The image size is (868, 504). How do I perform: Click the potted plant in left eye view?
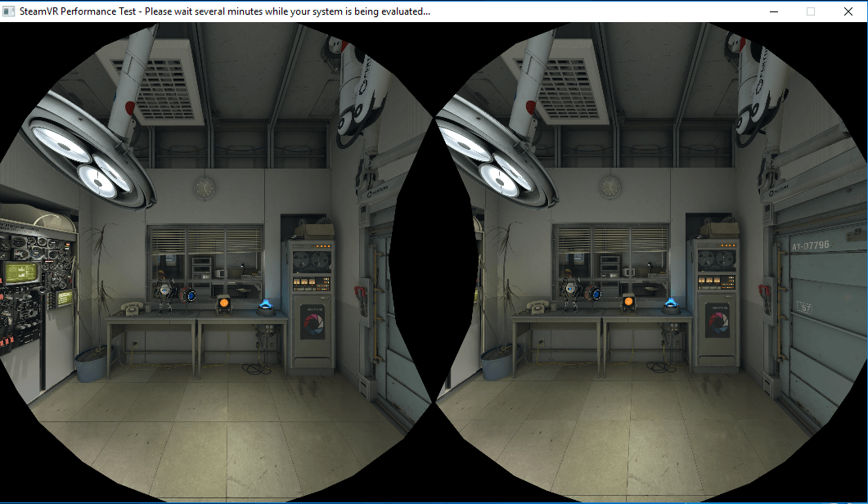point(94,303)
